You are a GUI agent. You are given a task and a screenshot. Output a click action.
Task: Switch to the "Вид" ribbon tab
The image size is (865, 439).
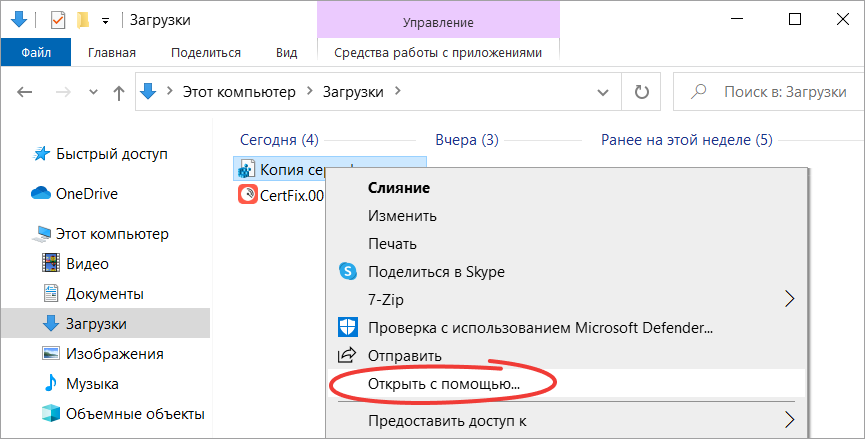click(x=286, y=53)
